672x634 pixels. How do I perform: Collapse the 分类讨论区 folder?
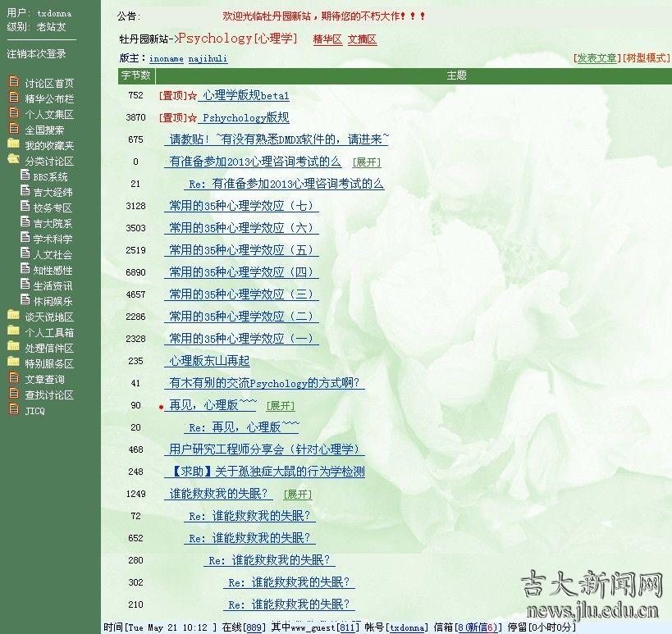[13, 161]
